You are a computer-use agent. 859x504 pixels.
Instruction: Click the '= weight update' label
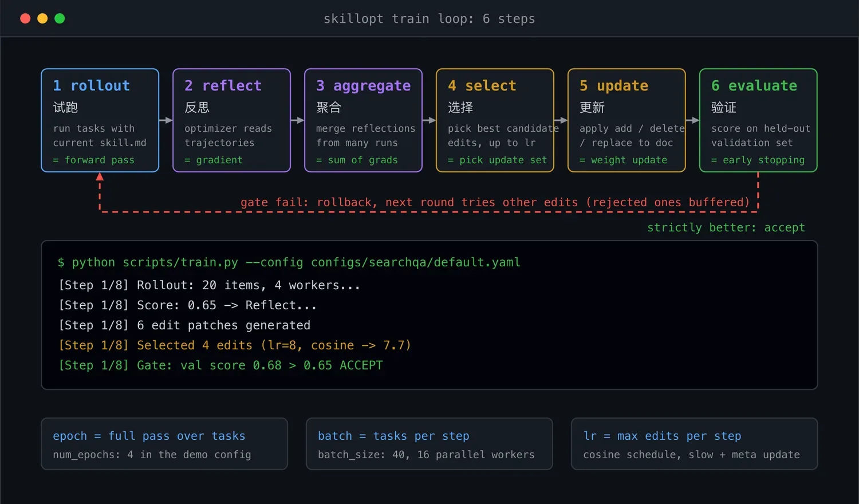pyautogui.click(x=623, y=160)
